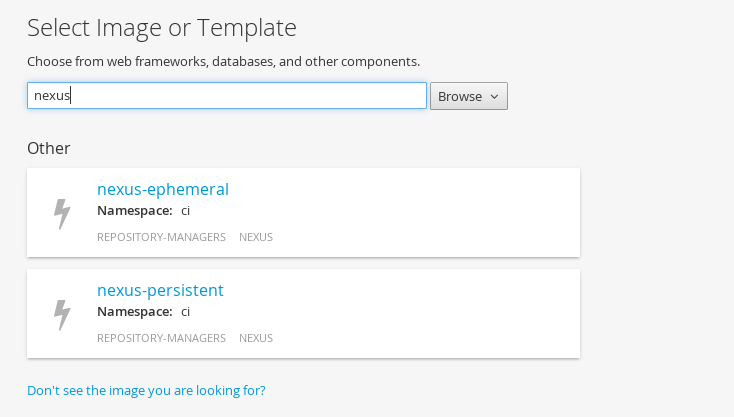734x417 pixels.
Task: Open the nexus-persistent template link
Action: point(161,290)
